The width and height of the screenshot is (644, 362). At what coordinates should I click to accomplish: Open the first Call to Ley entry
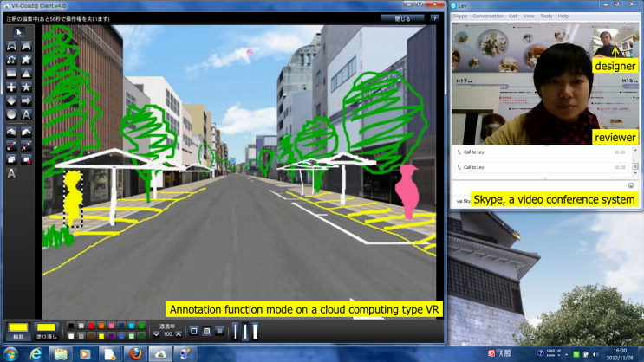[475, 152]
